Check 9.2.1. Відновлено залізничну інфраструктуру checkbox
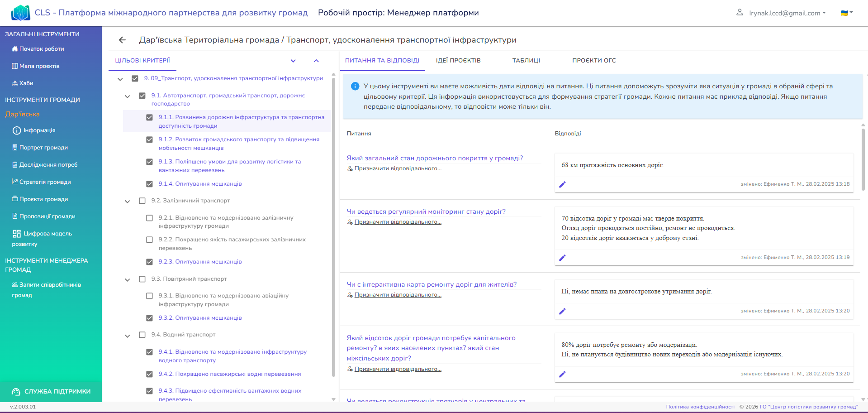 coord(149,218)
